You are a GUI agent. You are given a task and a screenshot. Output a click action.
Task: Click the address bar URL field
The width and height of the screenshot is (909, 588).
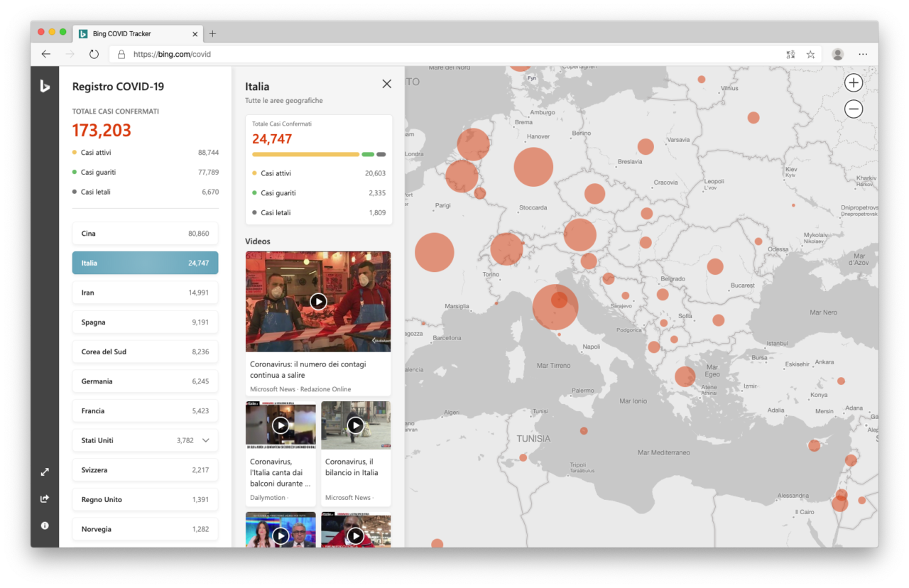click(454, 54)
